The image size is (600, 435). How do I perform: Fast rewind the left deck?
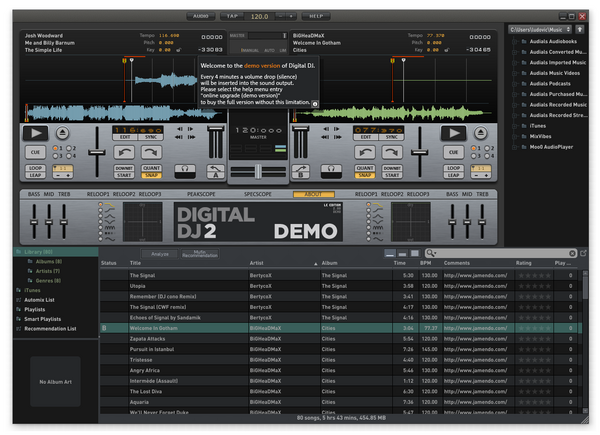pyautogui.click(x=179, y=137)
